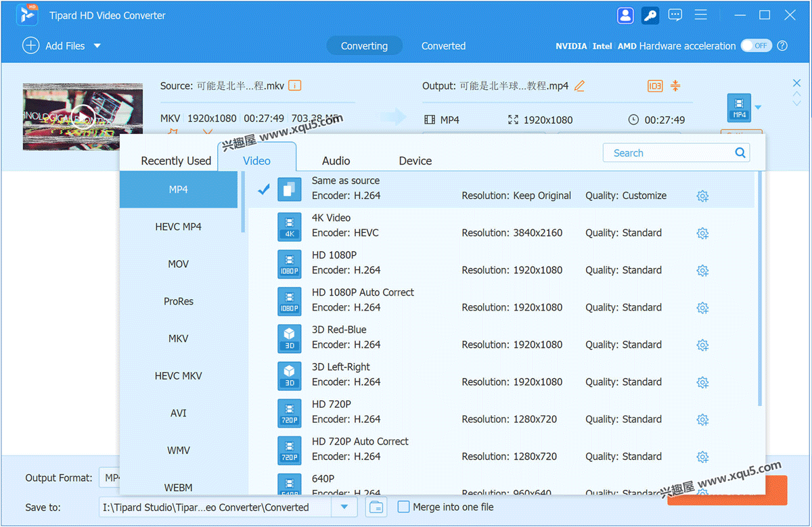Expand the Add Files dropdown arrow
812x527 pixels.
pyautogui.click(x=97, y=46)
